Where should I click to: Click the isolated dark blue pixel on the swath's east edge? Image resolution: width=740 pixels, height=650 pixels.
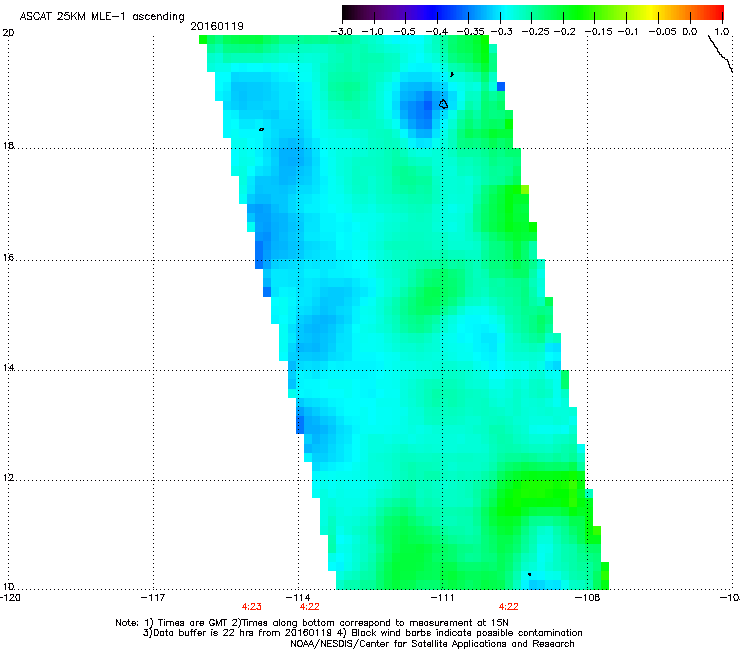click(x=501, y=86)
